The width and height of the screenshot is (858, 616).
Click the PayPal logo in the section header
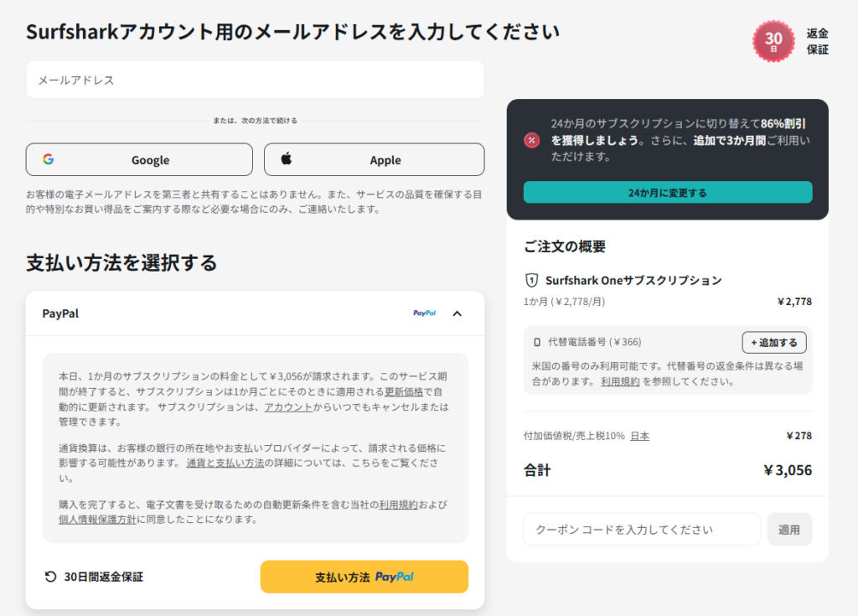click(424, 313)
